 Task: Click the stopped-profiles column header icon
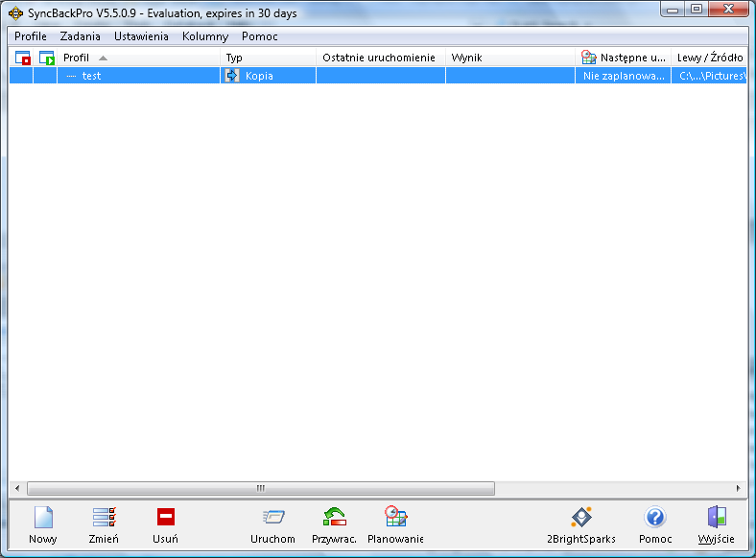23,58
